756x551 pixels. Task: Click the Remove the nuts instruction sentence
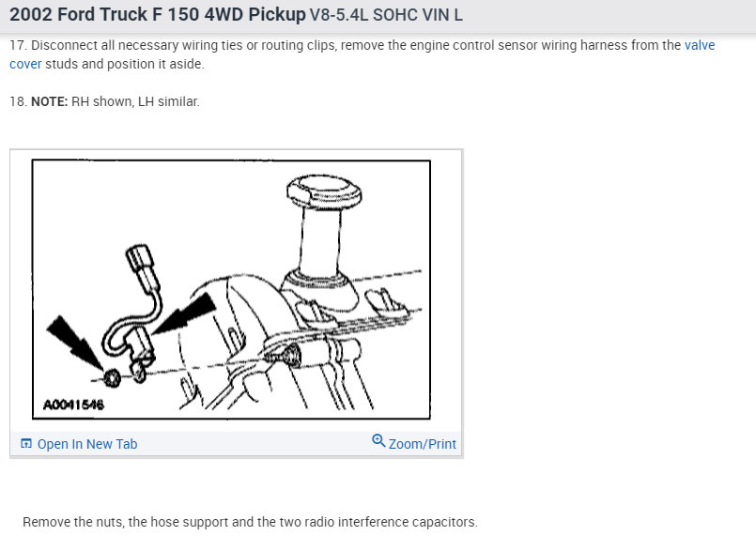(250, 522)
